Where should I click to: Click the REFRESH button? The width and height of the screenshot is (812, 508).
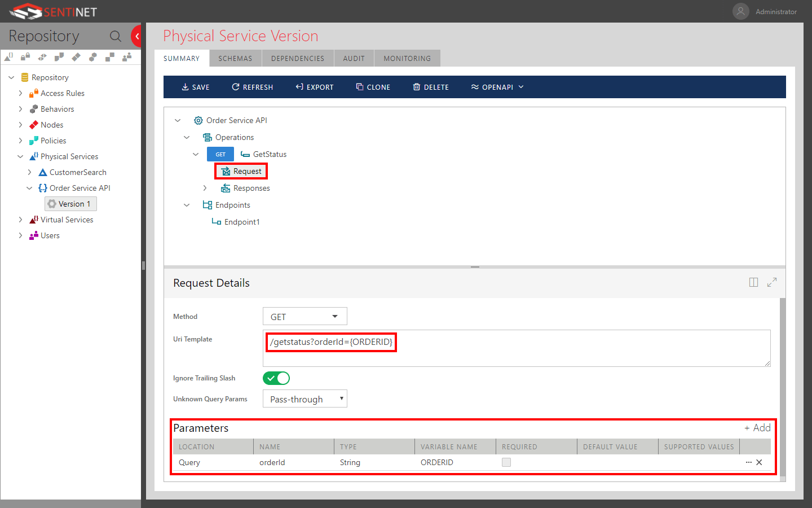pos(252,87)
